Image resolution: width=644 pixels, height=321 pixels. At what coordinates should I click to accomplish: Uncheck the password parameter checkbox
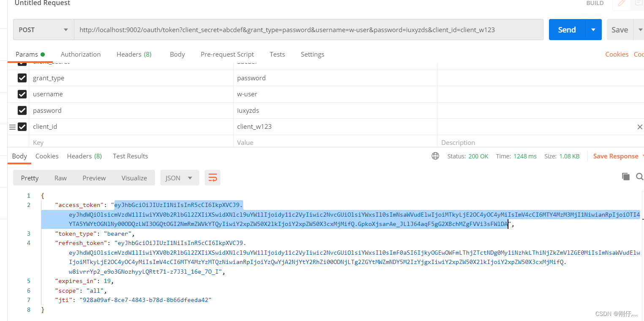(22, 111)
